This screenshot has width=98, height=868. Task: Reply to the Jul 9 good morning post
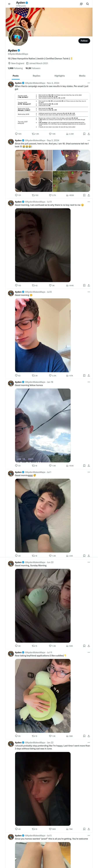[x=16, y=285]
